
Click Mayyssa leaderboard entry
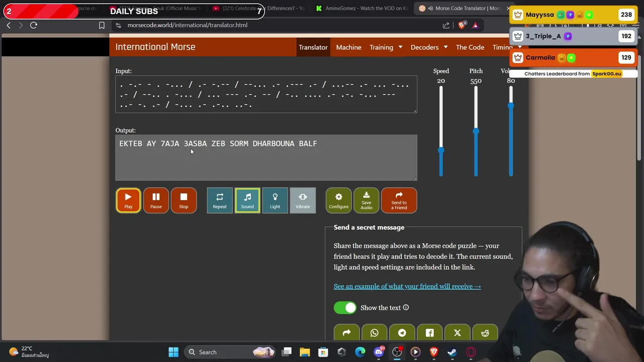pyautogui.click(x=574, y=15)
